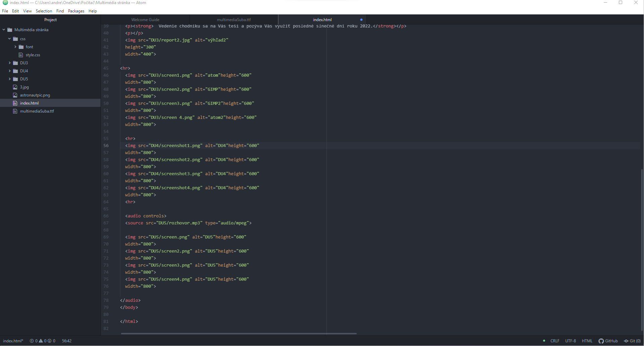Image resolution: width=644 pixels, height=346 pixels.
Task: Open the Find menu
Action: pos(60,11)
